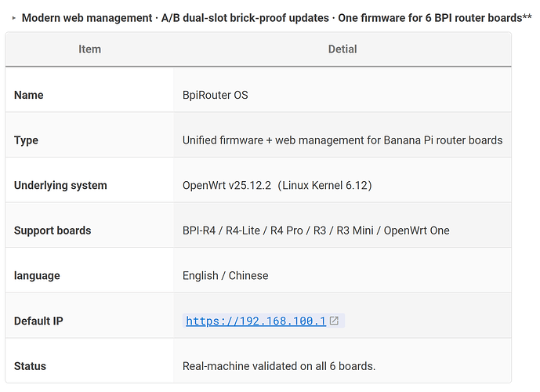The image size is (540, 392).
Task: Click the Modern web management heading text
Action: click(x=277, y=18)
